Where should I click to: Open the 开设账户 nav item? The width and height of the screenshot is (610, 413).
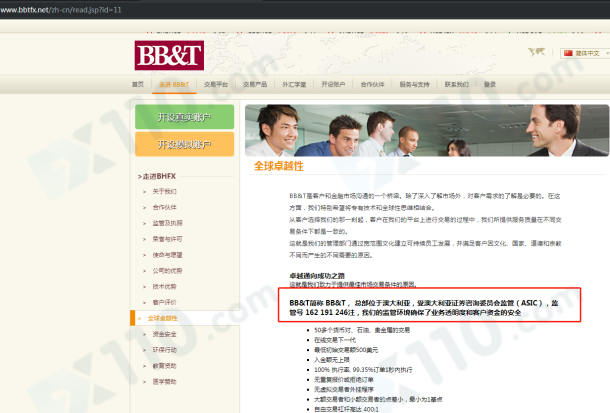(333, 84)
